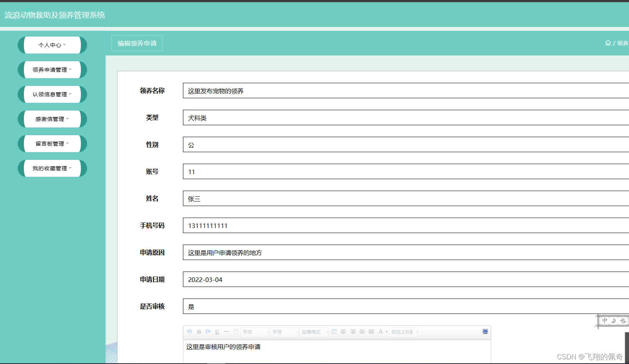The image size is (629, 364).
Task: Redo in the rich text editor
Action: coord(208,332)
